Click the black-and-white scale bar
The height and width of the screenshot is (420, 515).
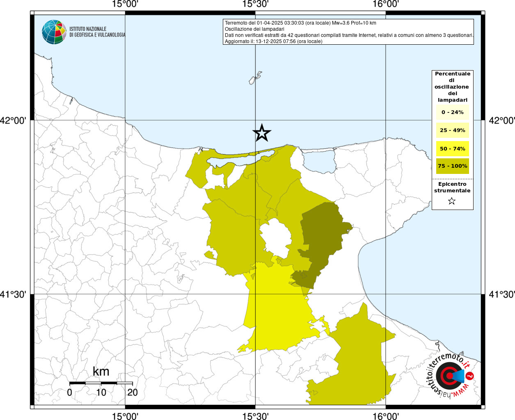(101, 383)
